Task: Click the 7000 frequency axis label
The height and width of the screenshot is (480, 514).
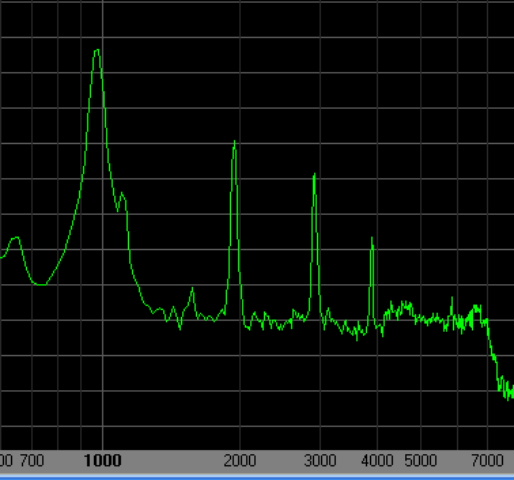Action: pos(487,461)
